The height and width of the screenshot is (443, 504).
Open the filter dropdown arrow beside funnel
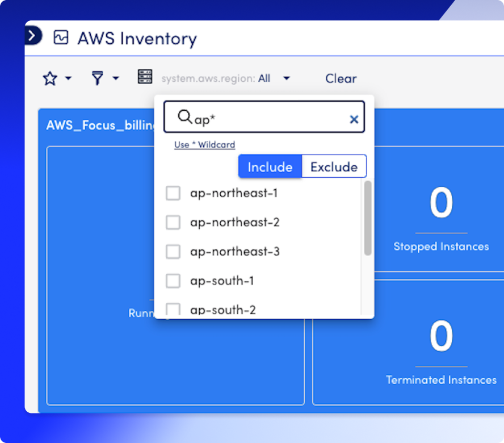pyautogui.click(x=116, y=78)
